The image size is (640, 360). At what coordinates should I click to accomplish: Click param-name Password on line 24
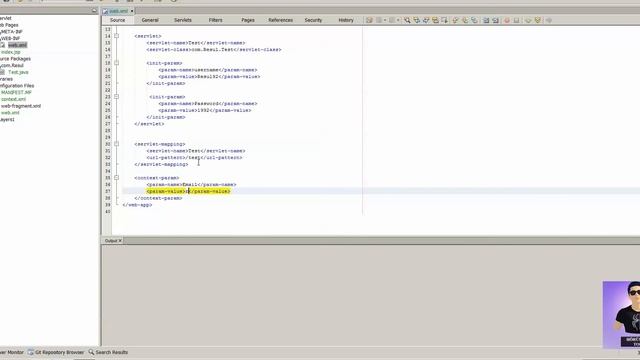(x=208, y=104)
